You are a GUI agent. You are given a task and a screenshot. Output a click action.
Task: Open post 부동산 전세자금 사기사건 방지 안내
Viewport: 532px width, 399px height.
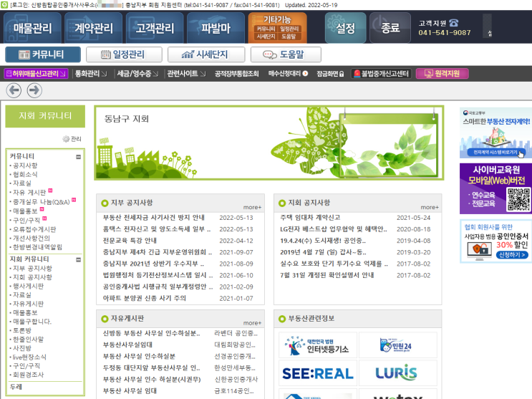click(x=154, y=217)
